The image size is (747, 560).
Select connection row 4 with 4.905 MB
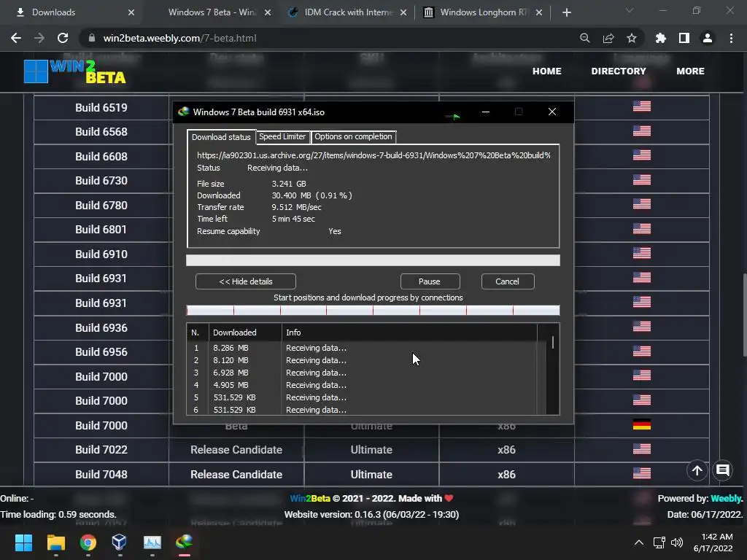[x=362, y=385]
